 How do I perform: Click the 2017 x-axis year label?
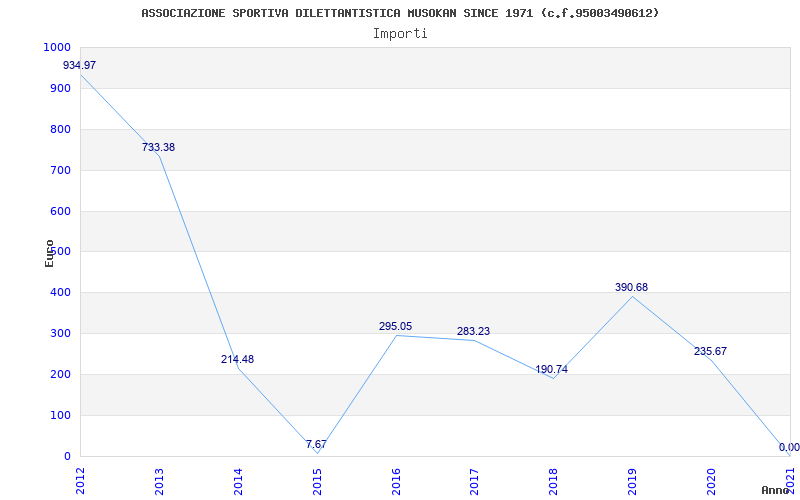coord(475,482)
